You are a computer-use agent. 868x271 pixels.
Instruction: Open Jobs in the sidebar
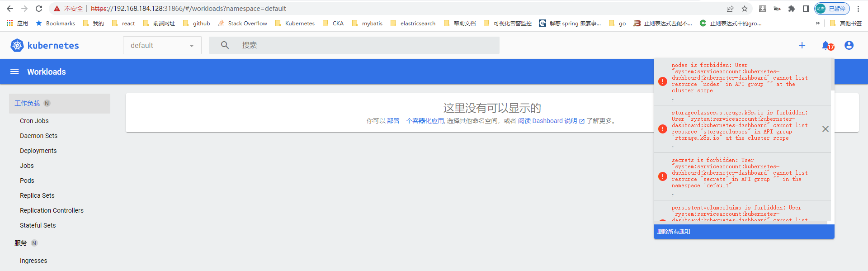pos(27,166)
